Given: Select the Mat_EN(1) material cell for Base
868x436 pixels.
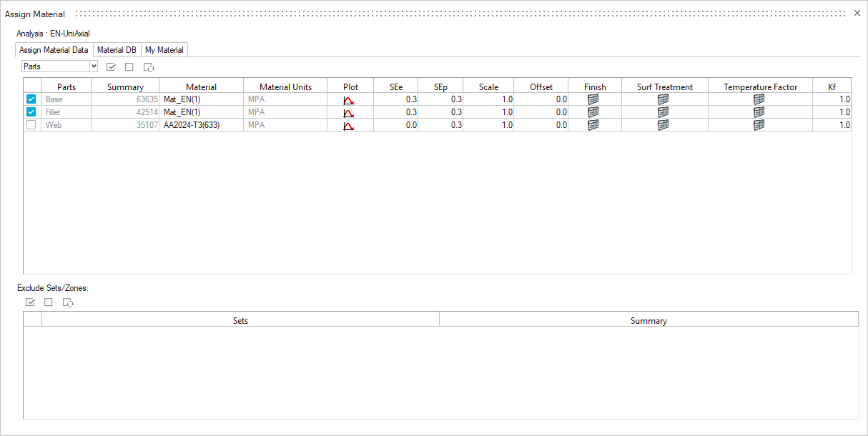Looking at the screenshot, I should pyautogui.click(x=201, y=100).
